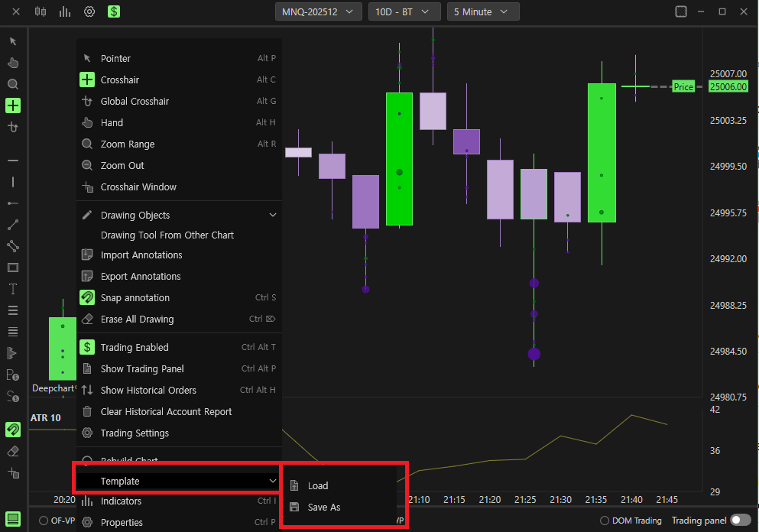Image resolution: width=759 pixels, height=532 pixels.
Task: Select the OF-VP radio button
Action: pyautogui.click(x=44, y=521)
